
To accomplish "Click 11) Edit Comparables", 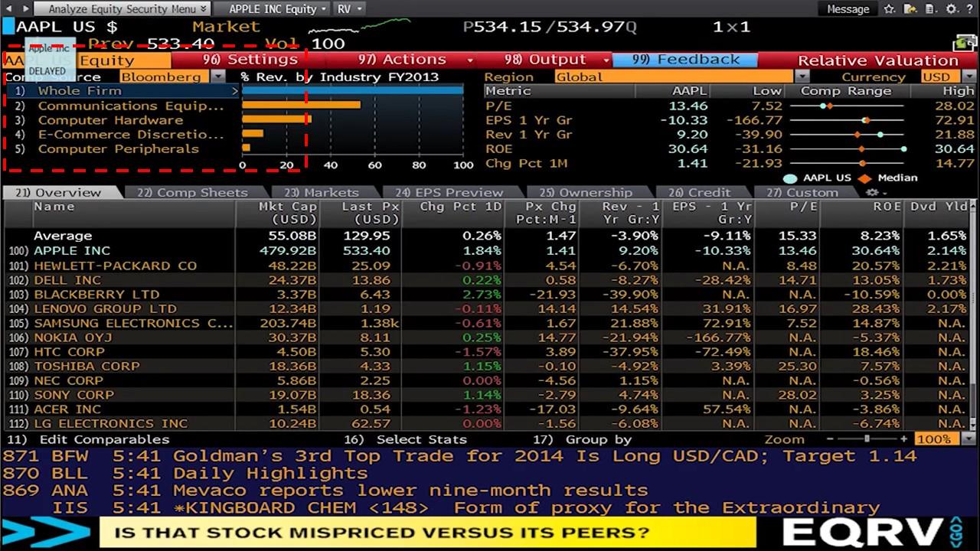I will coord(77,439).
